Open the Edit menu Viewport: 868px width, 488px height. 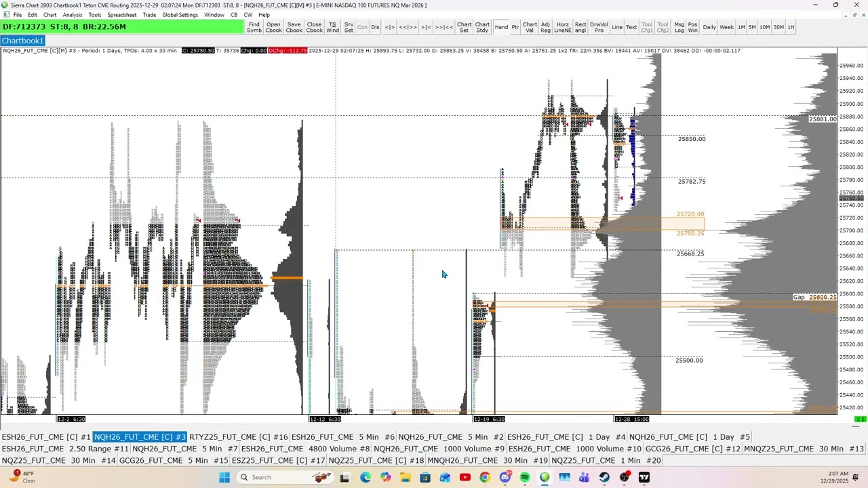(x=33, y=15)
